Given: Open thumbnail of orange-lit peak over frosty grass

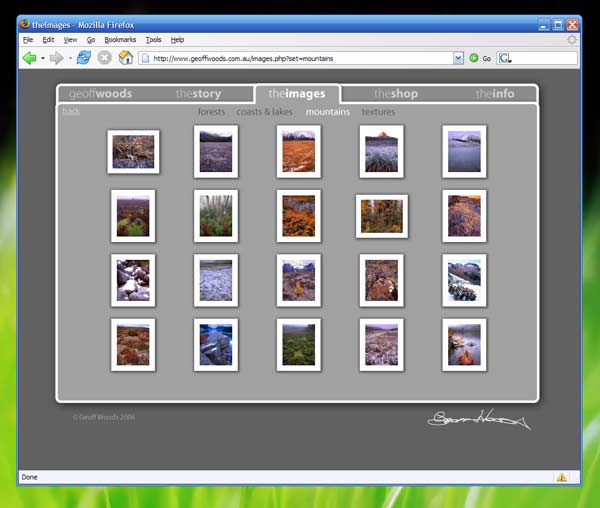Looking at the screenshot, I should (x=382, y=151).
